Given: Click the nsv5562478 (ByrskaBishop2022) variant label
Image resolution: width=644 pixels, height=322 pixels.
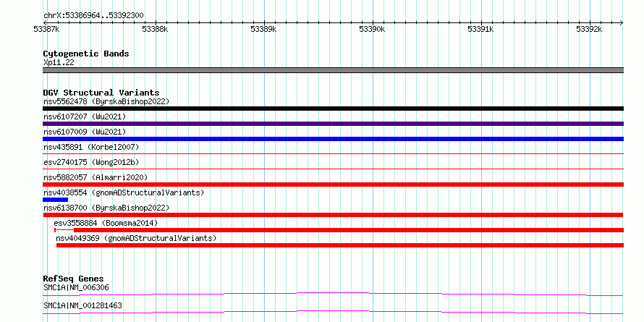Looking at the screenshot, I should (x=106, y=101).
